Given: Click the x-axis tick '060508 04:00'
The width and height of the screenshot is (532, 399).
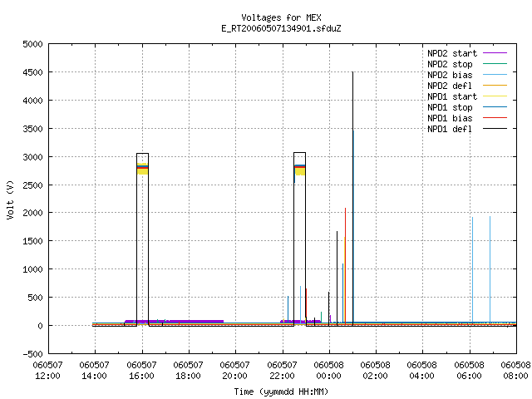Looking at the screenshot, I should pyautogui.click(x=421, y=371).
